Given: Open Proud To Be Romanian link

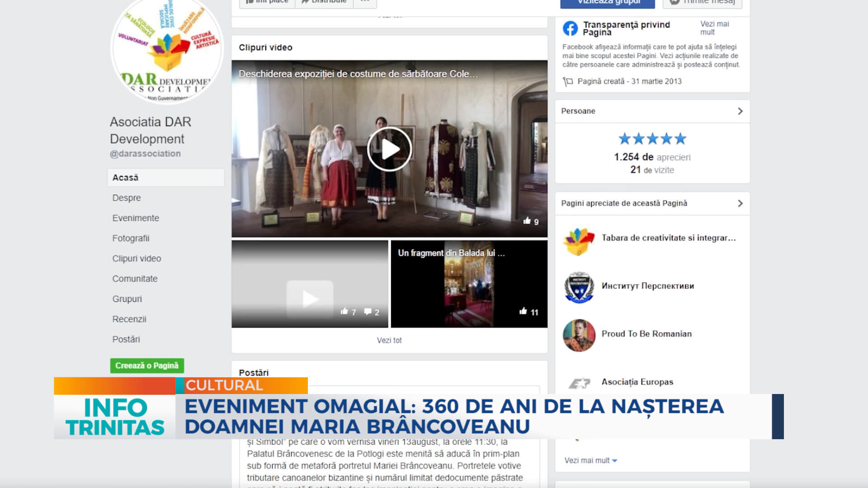Looking at the screenshot, I should 646,334.
